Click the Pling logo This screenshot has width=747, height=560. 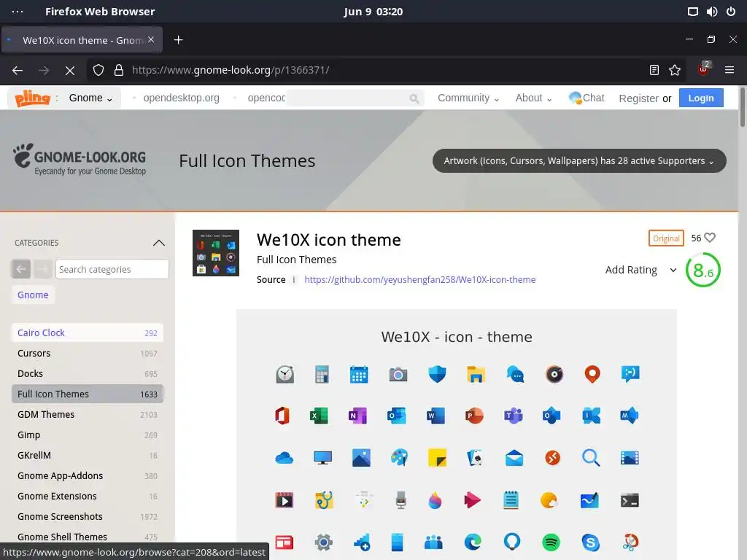coord(32,98)
